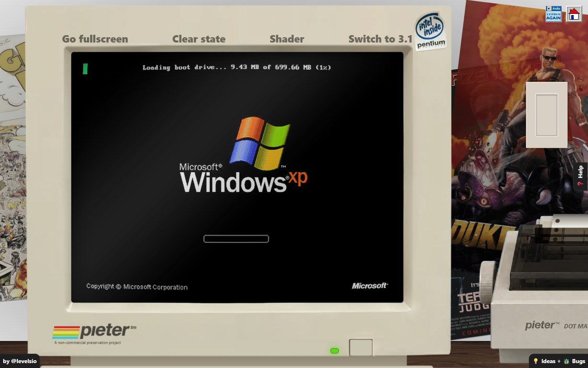
Task: Click the monitor power button
Action: coord(361,348)
